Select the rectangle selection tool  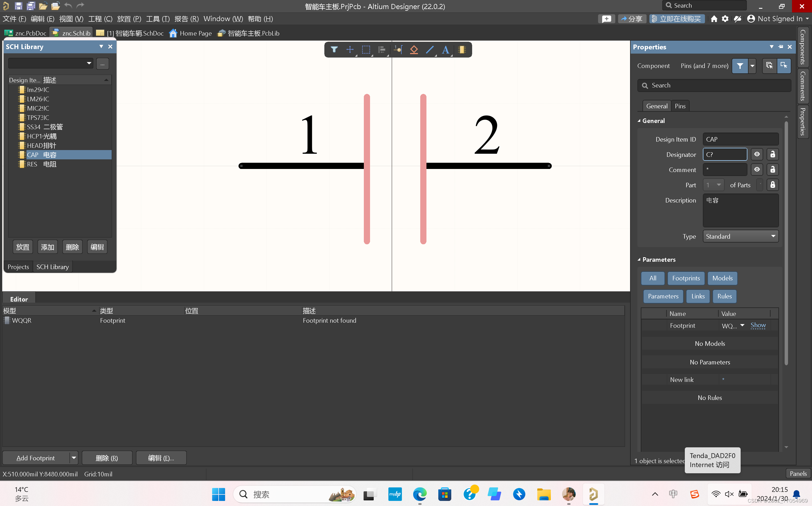coord(366,50)
